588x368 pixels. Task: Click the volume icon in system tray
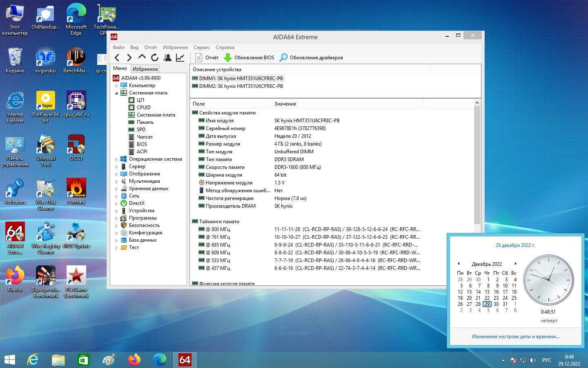(x=532, y=360)
